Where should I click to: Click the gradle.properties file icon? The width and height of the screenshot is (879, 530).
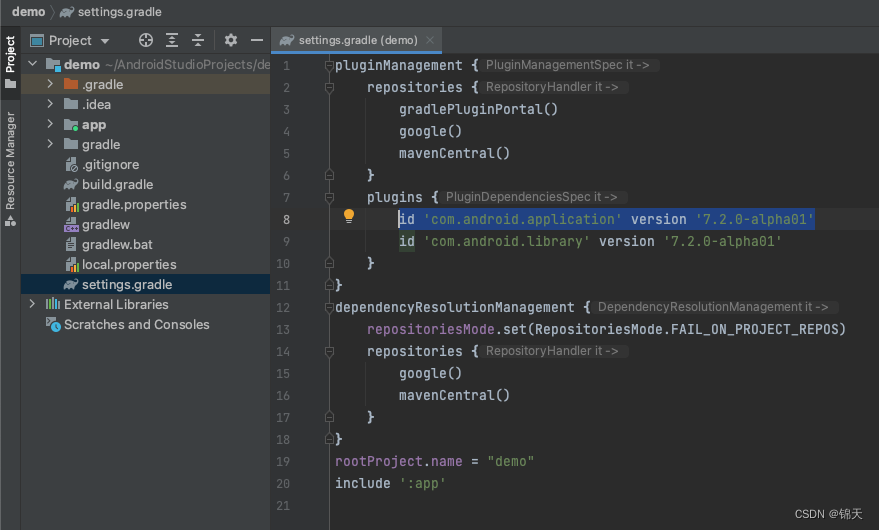tap(71, 205)
